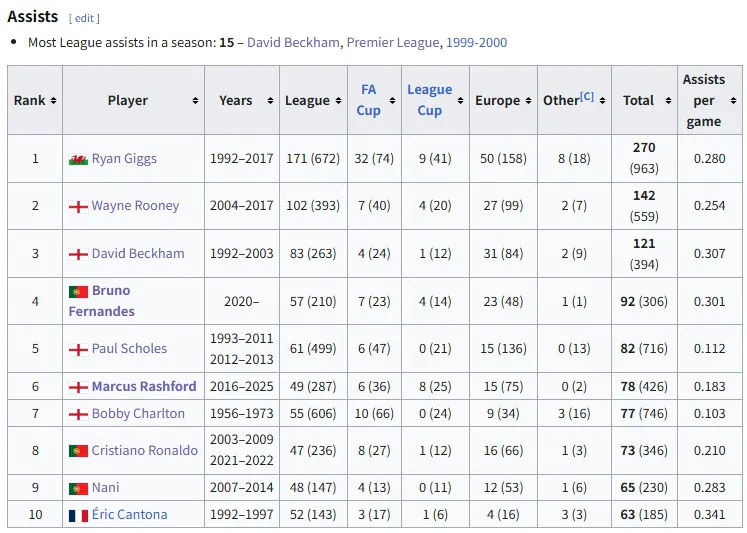Sort by Other column arrows
This screenshot has height=533, width=747.
[602, 101]
